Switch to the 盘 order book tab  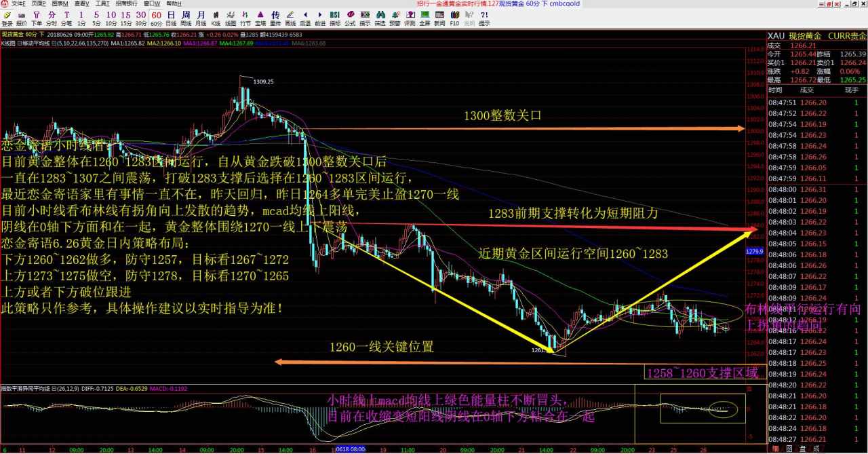click(803, 449)
